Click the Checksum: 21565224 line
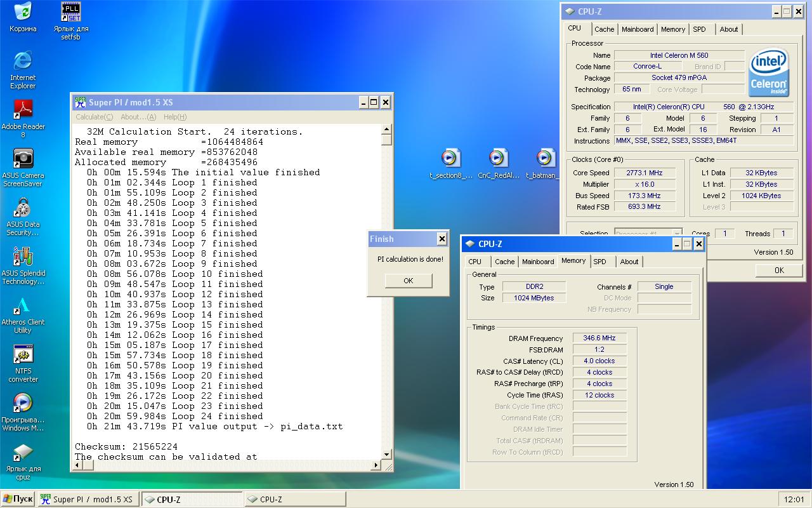 coord(126,446)
